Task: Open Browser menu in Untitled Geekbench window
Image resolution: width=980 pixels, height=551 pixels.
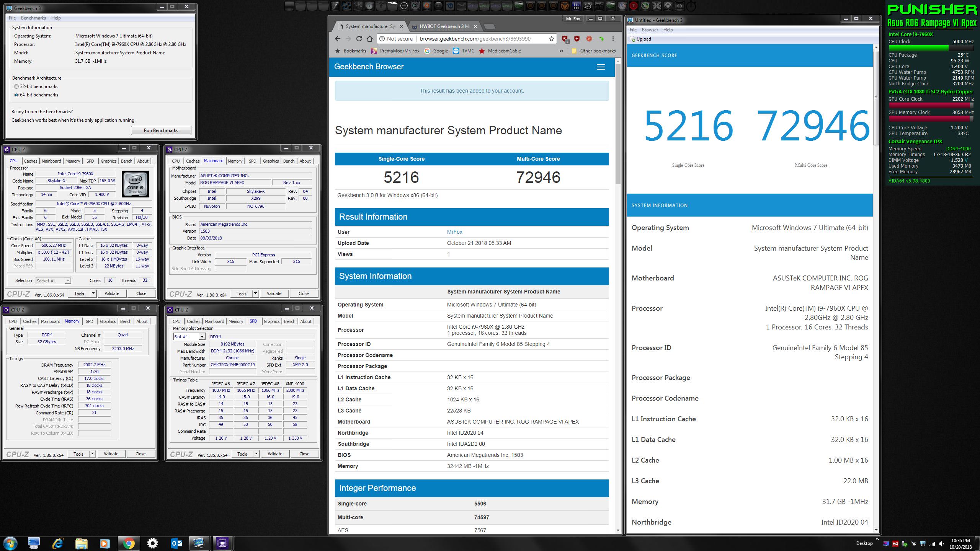Action: click(650, 30)
